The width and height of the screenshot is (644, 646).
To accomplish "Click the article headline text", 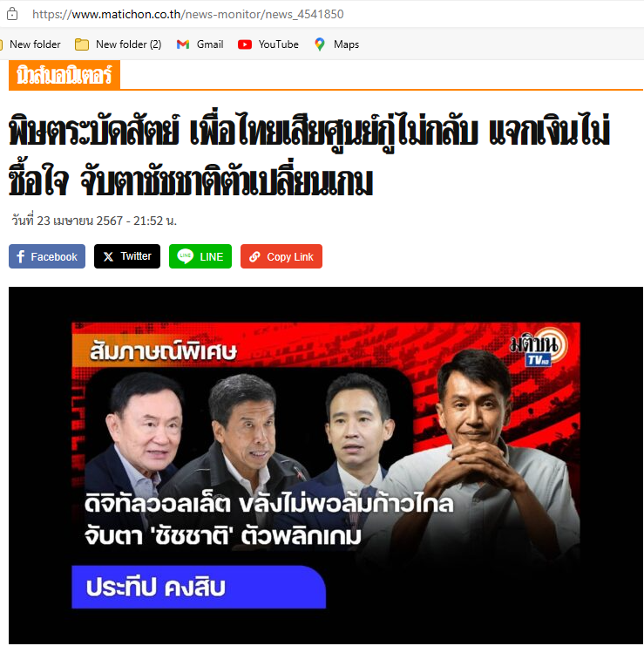I will (x=308, y=156).
